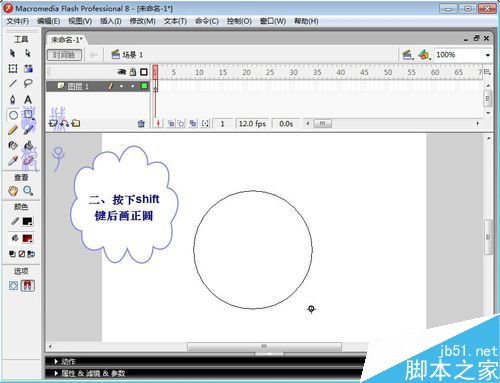Select the Pen tool
This screenshot has height=383, width=500.
point(13,100)
